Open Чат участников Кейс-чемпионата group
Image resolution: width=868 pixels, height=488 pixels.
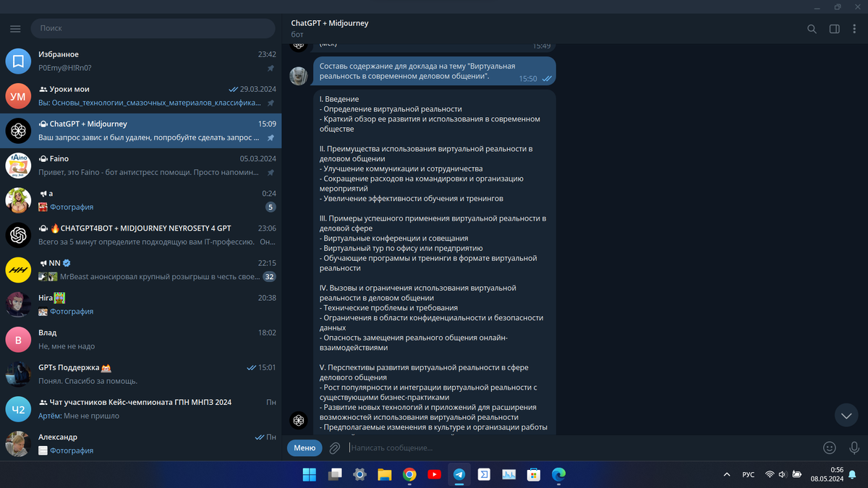click(x=141, y=408)
